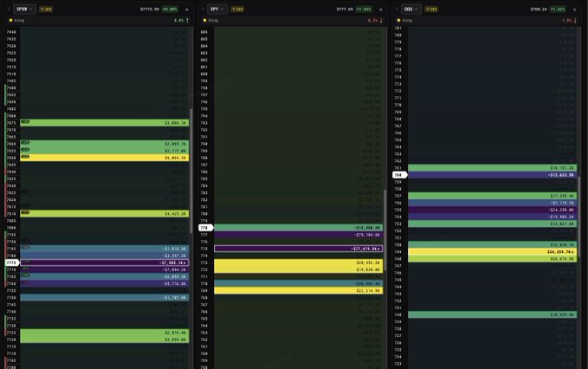
Task: Select the dark purple bar at QQQ 755
Action: (x=493, y=210)
